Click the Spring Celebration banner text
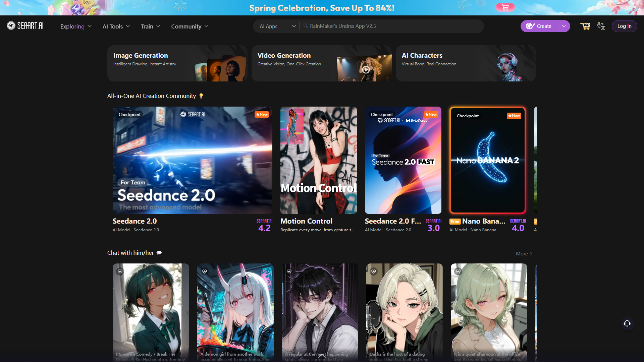This screenshot has width=644, height=362. coord(322,8)
